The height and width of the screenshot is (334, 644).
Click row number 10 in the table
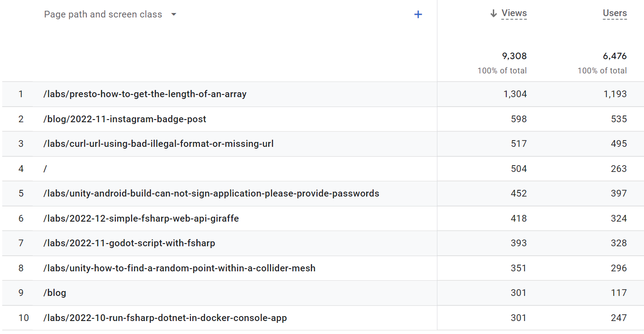coord(23,318)
